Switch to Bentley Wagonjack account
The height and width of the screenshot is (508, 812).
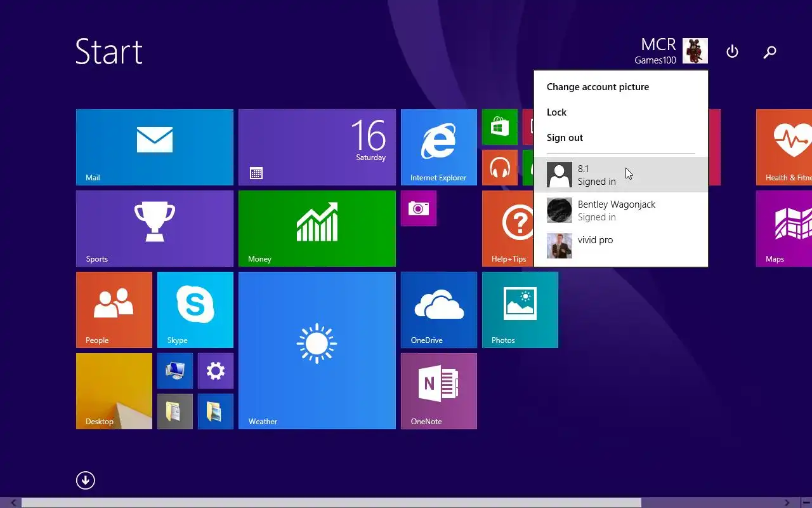621,210
